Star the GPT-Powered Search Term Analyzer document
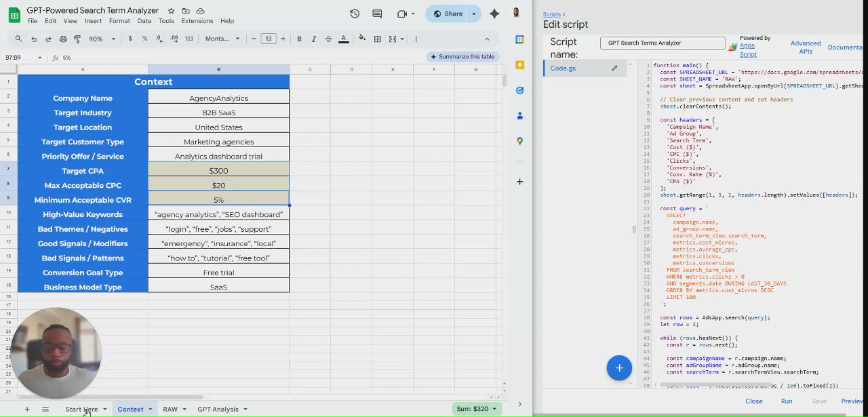The height and width of the screenshot is (417, 868). point(171,11)
